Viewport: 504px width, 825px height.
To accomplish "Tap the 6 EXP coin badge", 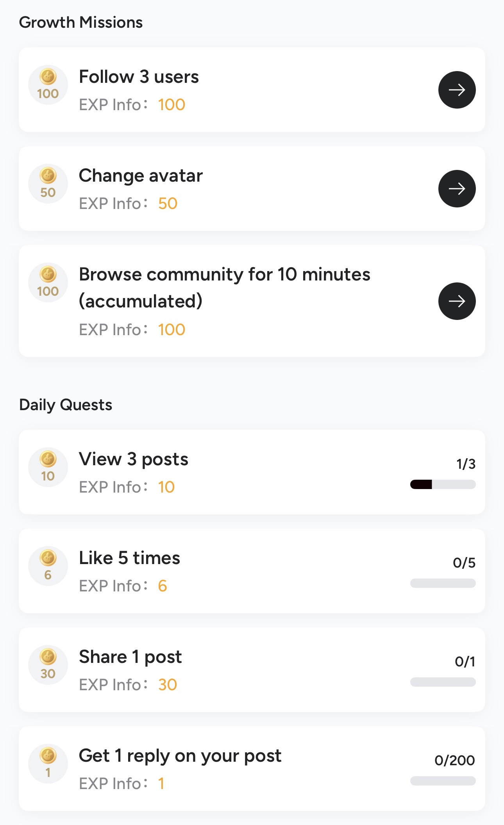I will (48, 566).
